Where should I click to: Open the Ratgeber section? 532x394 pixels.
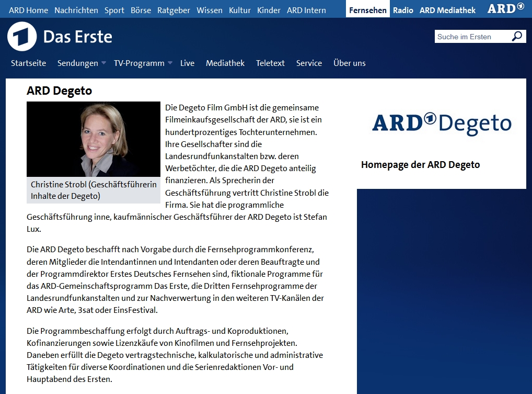pyautogui.click(x=174, y=10)
